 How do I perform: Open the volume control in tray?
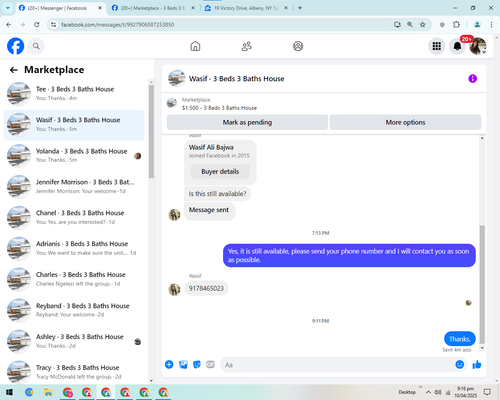(438, 392)
